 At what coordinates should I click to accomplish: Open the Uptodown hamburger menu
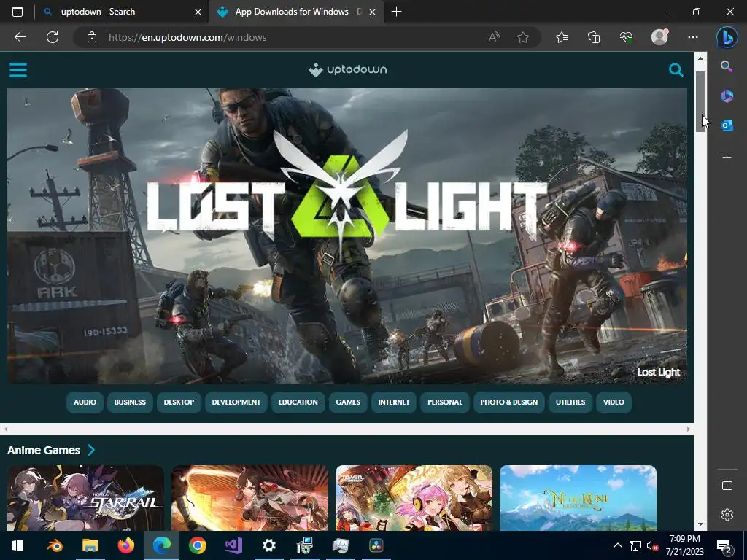18,70
